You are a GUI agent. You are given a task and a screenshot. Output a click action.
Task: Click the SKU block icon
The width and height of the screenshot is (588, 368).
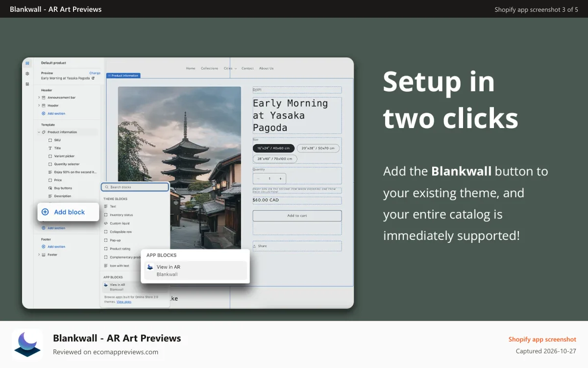pos(50,140)
